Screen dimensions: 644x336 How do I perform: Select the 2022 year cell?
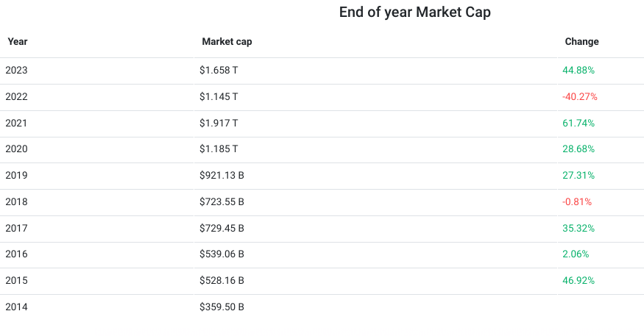click(x=16, y=97)
